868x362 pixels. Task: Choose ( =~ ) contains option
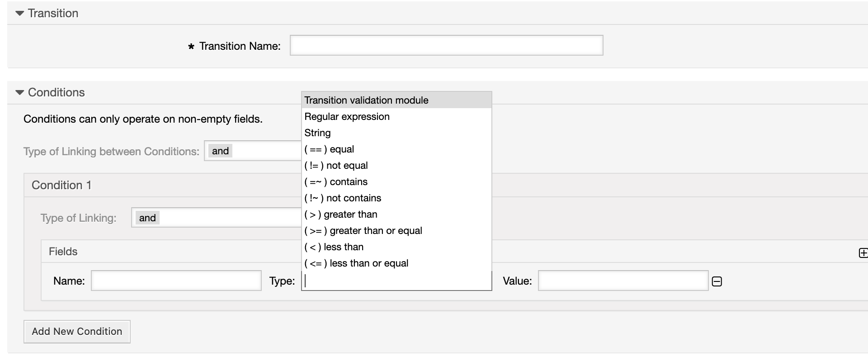coord(336,182)
